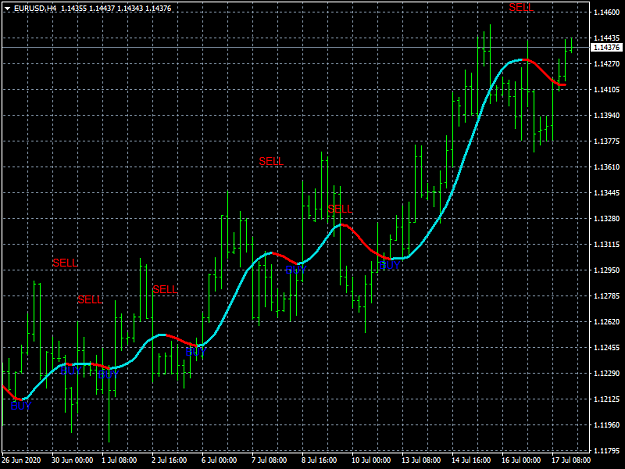
Task: Select the current price tag 1.14376
Action: tap(607, 47)
